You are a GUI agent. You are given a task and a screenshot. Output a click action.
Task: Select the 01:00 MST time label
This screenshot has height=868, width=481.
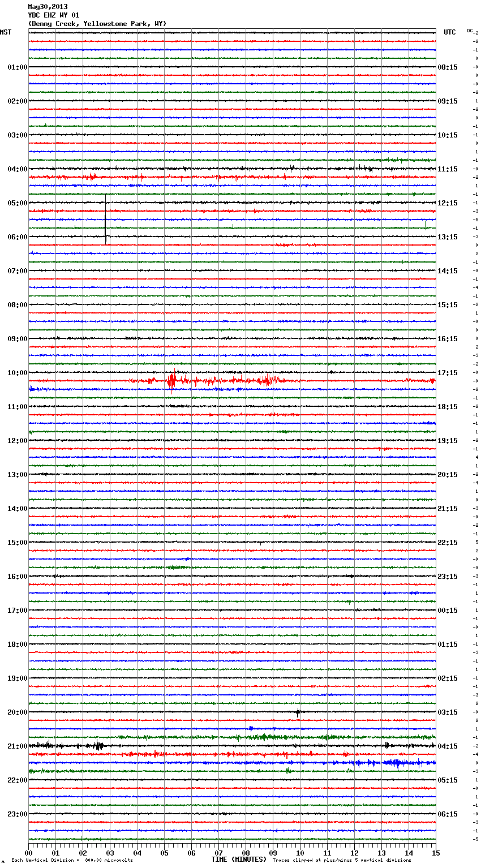[18, 67]
